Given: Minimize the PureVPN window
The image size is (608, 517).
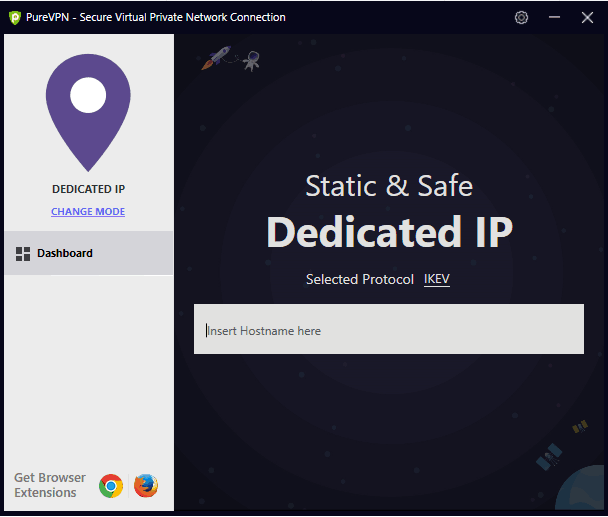Looking at the screenshot, I should (554, 17).
